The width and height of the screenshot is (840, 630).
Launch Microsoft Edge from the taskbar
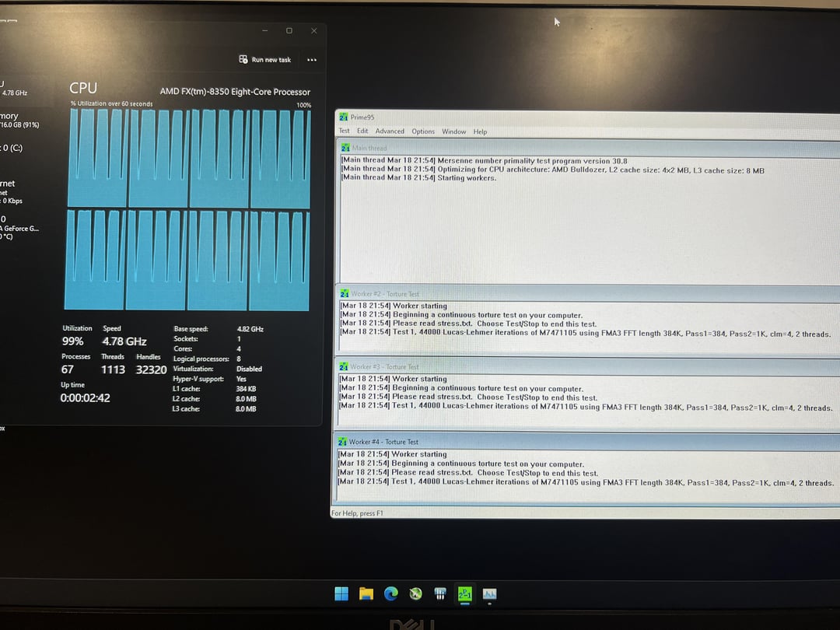click(391, 593)
